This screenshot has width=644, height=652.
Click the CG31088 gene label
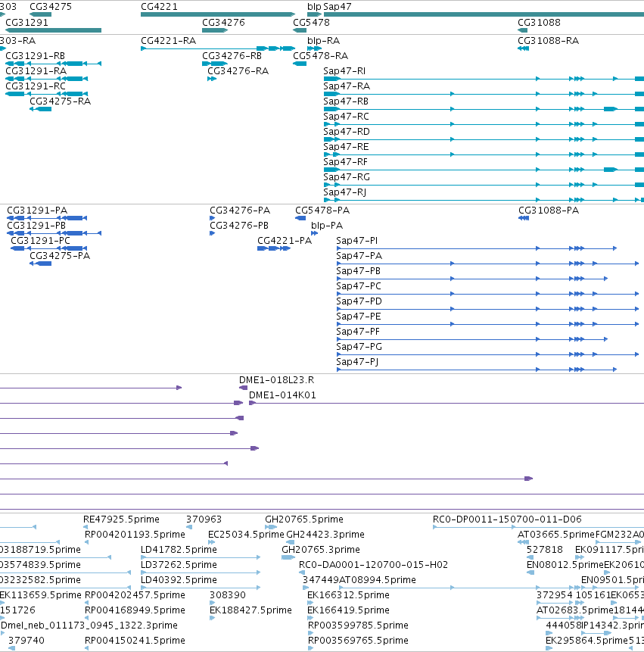(x=539, y=23)
